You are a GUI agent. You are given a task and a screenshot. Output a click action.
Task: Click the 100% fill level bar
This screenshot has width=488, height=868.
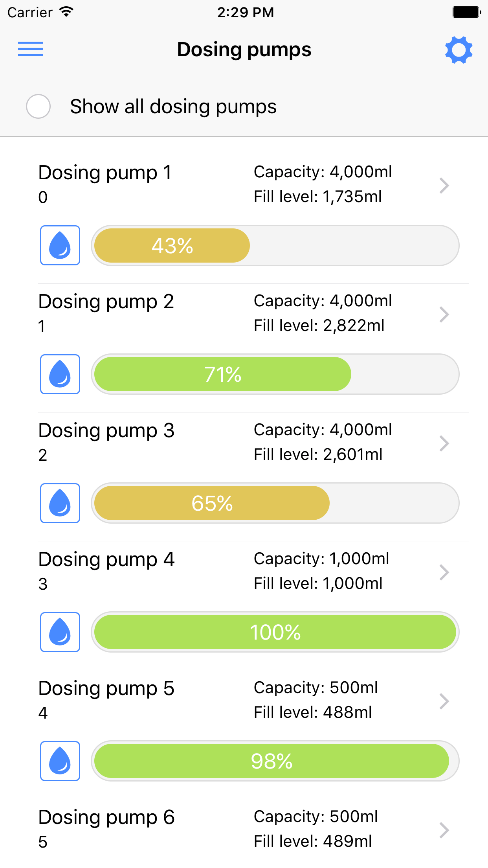coord(275,632)
